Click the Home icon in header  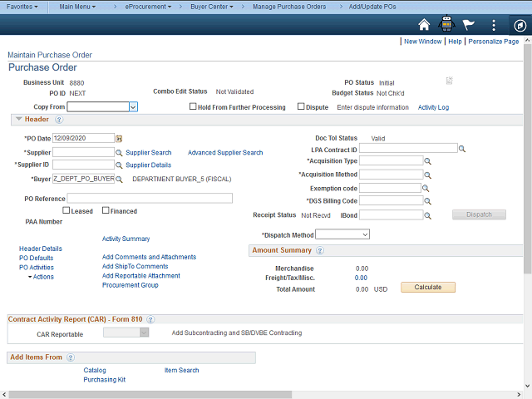click(x=425, y=25)
